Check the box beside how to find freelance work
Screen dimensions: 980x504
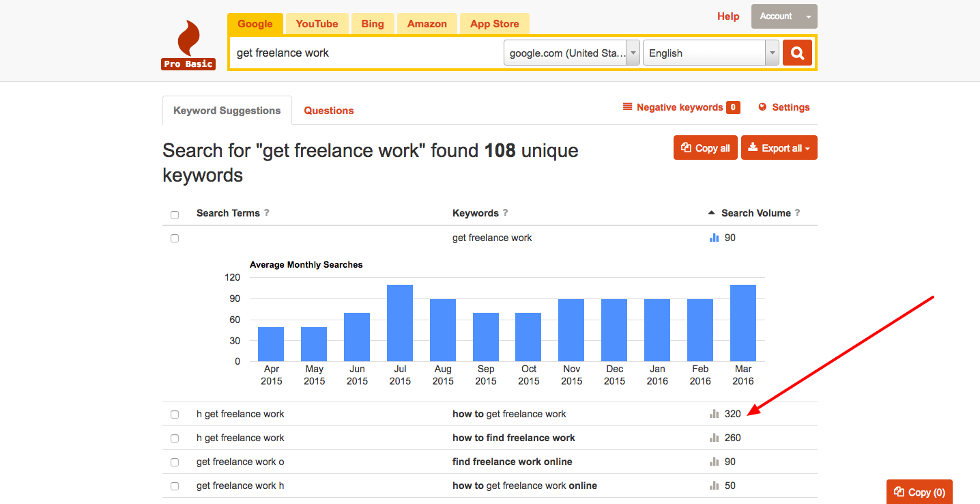[x=175, y=438]
